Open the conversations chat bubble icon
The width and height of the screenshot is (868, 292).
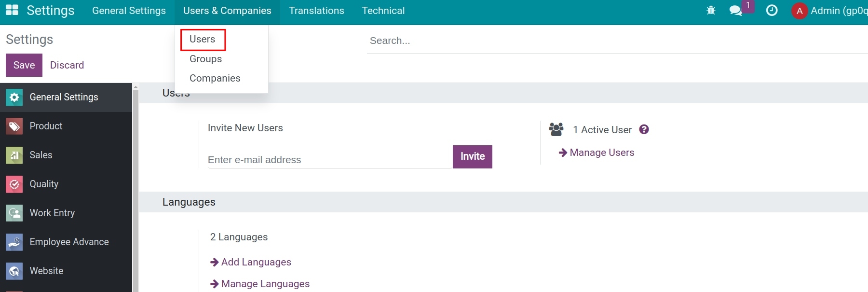[736, 10]
